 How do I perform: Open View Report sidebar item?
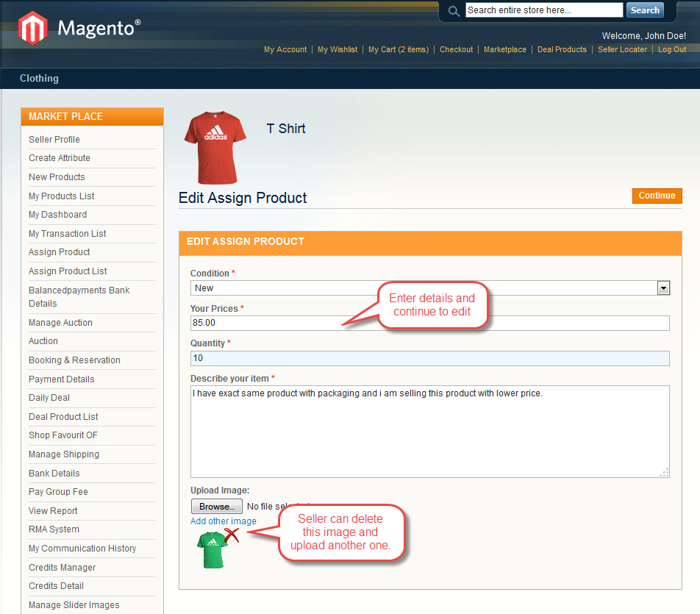[53, 511]
